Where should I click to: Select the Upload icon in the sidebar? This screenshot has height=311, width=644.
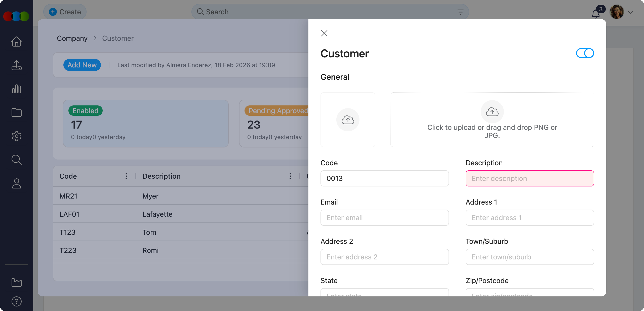point(16,65)
